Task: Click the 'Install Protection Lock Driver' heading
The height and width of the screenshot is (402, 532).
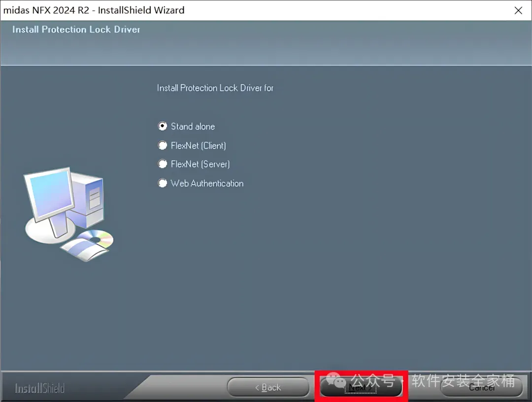Action: 76,30
